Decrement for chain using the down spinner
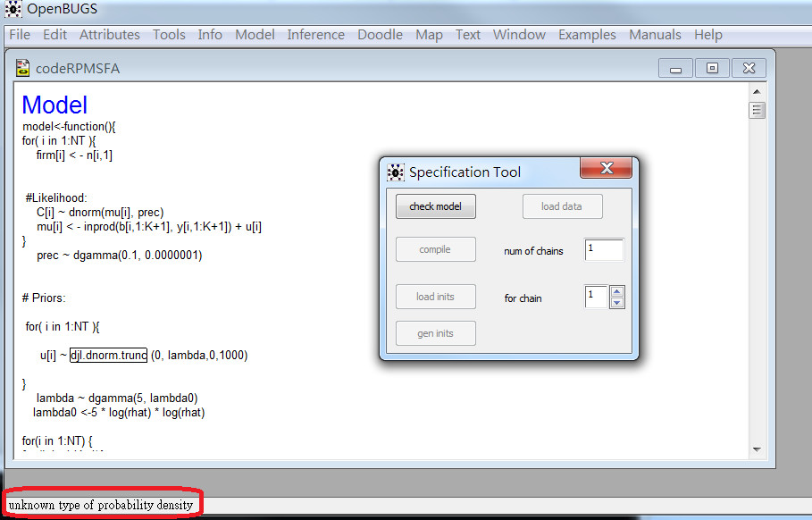 coord(616,302)
